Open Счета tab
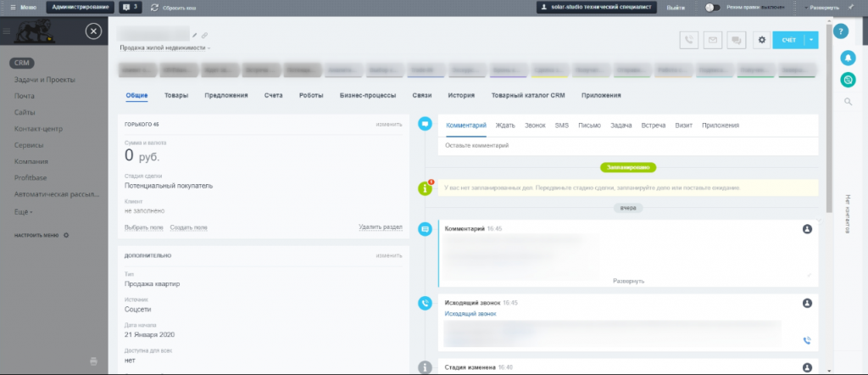 (x=274, y=95)
